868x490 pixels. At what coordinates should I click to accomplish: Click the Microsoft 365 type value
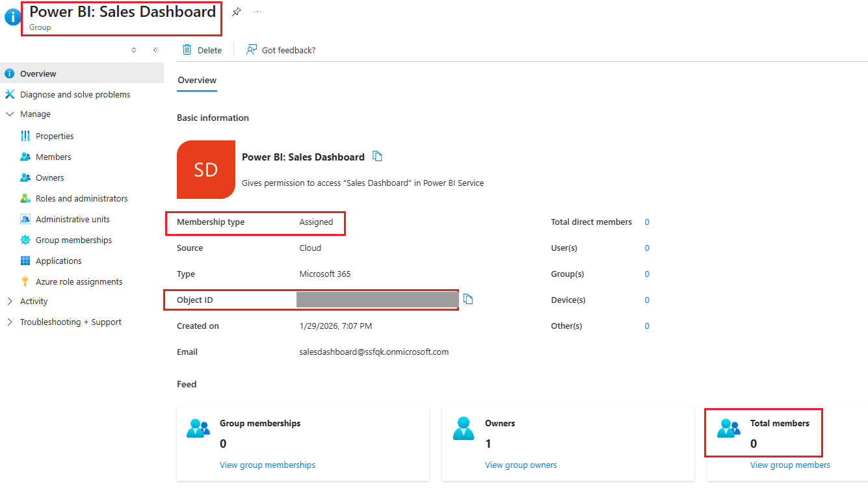coord(324,274)
